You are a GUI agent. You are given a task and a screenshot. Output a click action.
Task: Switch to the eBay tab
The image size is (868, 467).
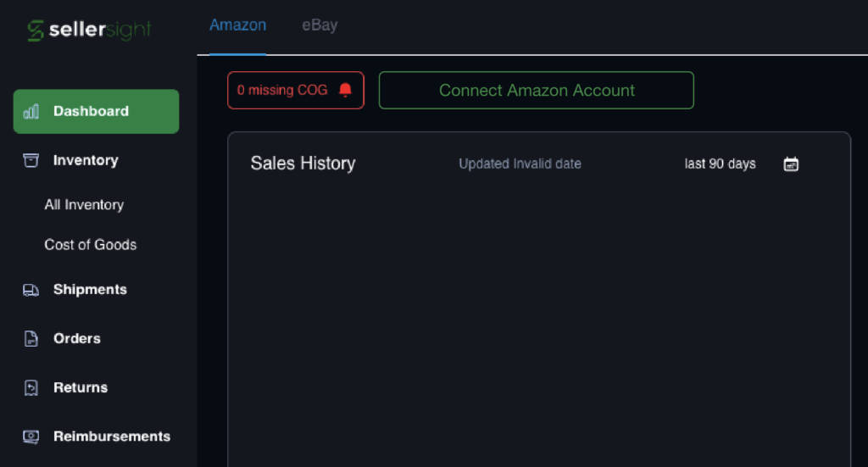point(320,25)
